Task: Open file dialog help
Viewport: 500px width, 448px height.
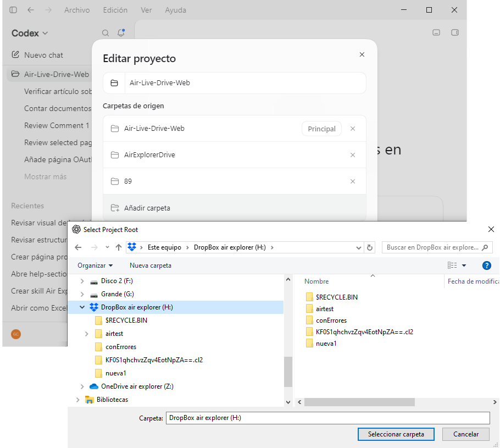Action: [x=486, y=266]
